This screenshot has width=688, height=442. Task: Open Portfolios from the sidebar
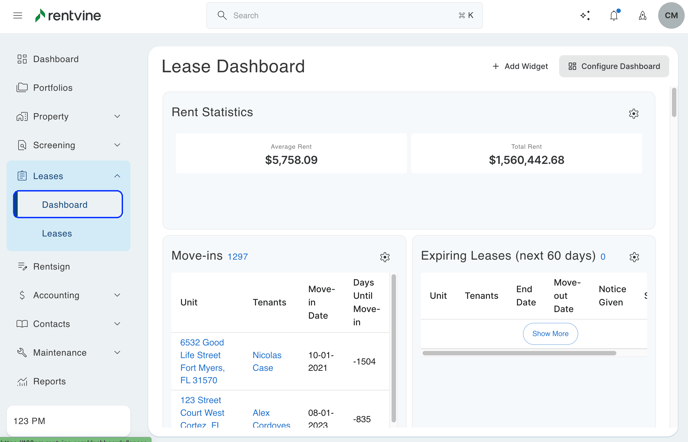pyautogui.click(x=53, y=88)
